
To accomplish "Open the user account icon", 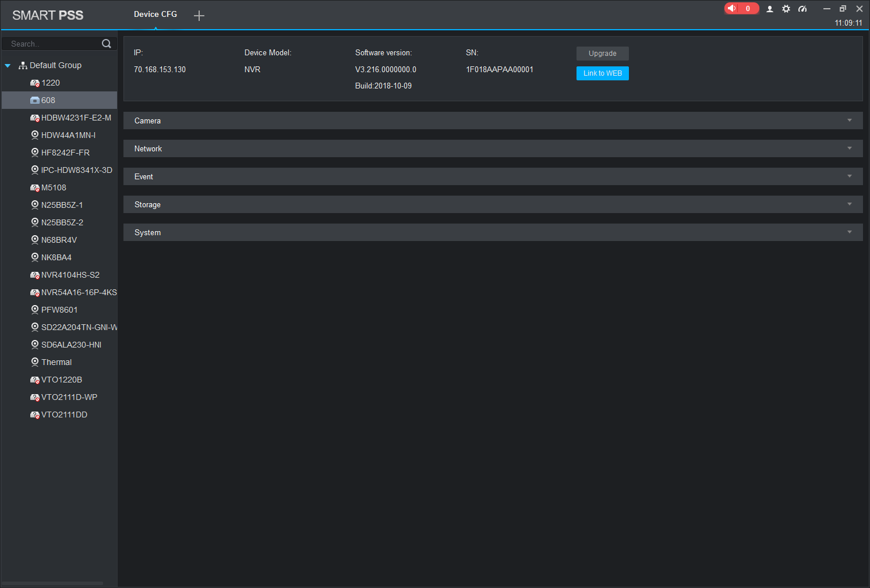I will pos(770,9).
